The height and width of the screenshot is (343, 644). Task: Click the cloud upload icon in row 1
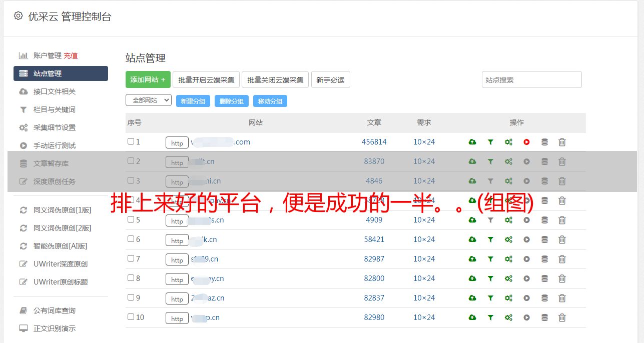pyautogui.click(x=472, y=142)
